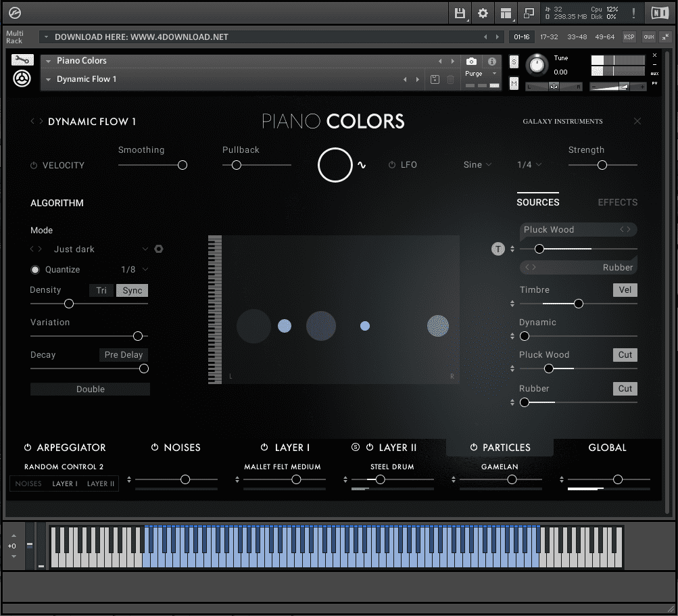
Task: Open Multi Rack name dropdown
Action: tap(46, 37)
